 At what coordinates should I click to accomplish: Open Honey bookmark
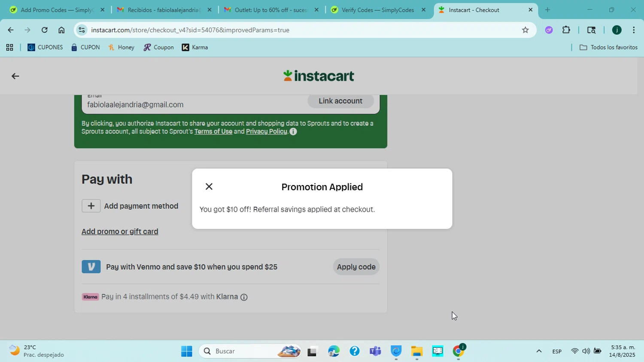[x=122, y=48]
